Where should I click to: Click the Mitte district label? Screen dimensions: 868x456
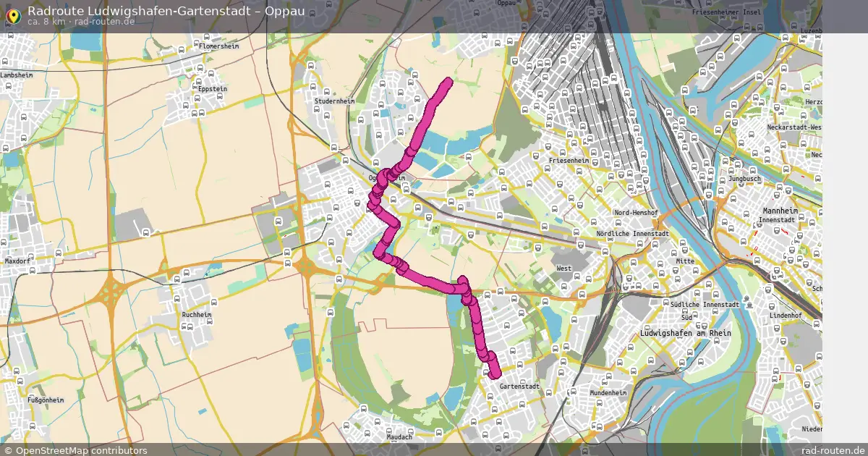pos(685,261)
